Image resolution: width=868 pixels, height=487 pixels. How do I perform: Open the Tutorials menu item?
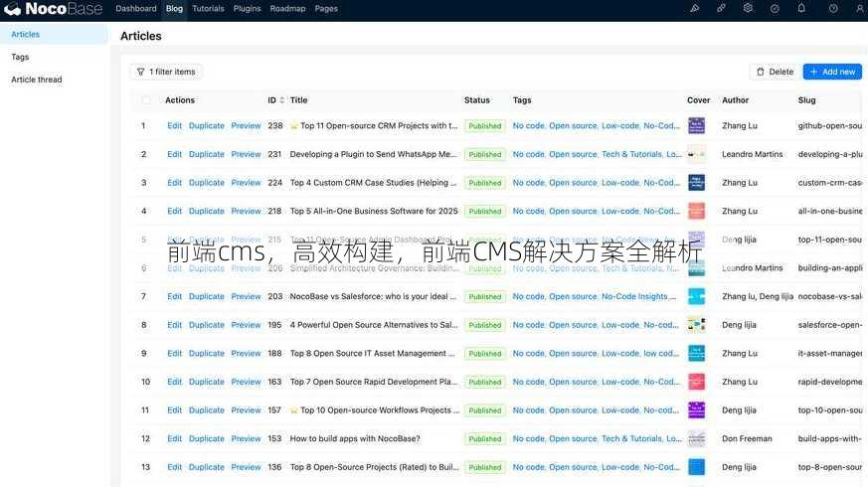pos(208,9)
